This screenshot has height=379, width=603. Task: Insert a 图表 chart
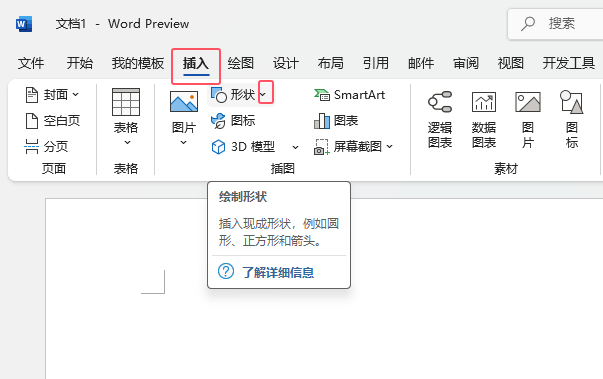coord(336,121)
